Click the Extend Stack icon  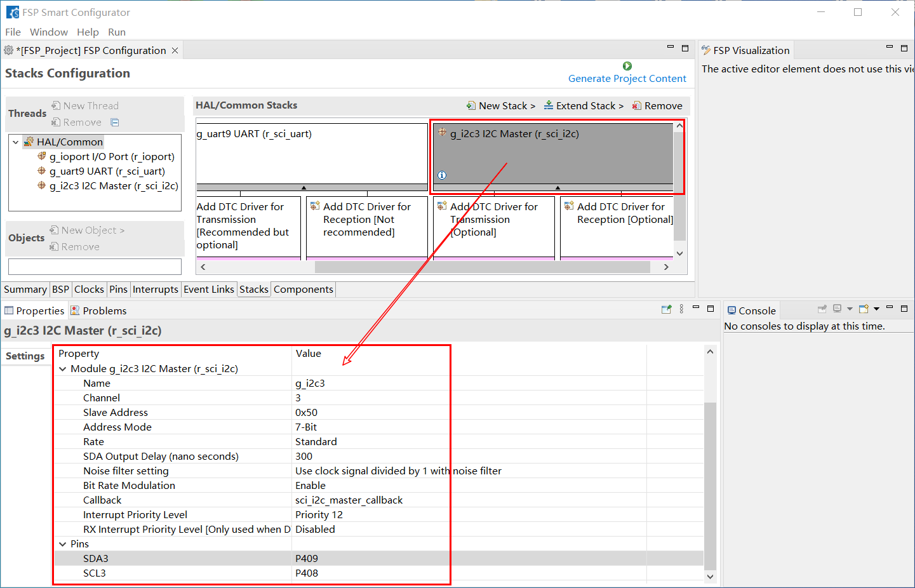pyautogui.click(x=549, y=105)
